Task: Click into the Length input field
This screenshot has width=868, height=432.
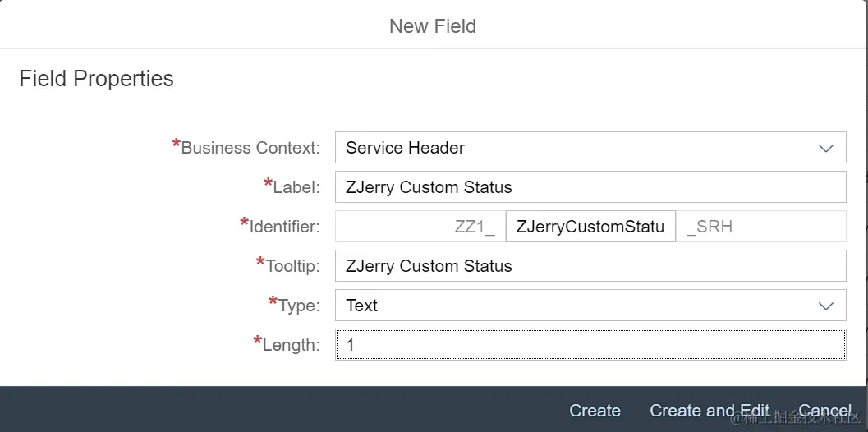Action: [x=590, y=345]
